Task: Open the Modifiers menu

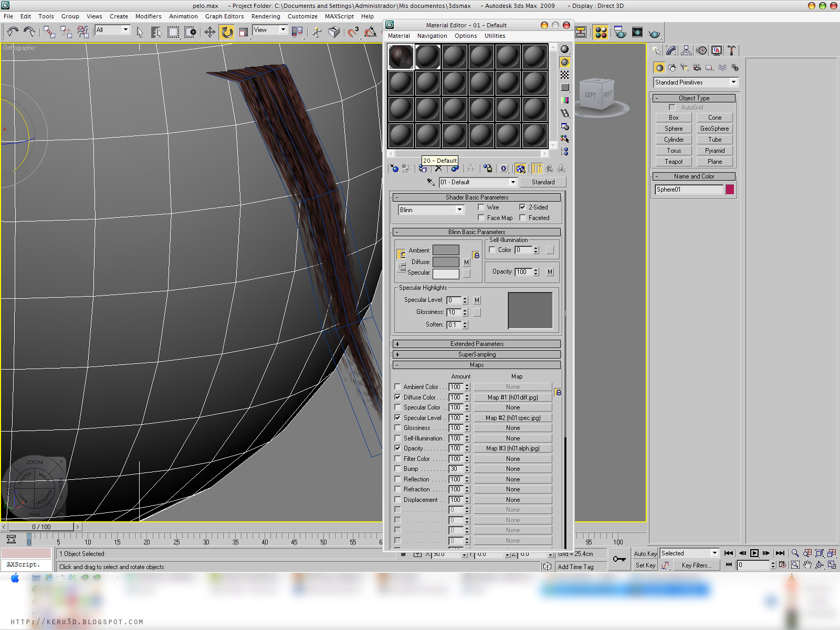Action: pyautogui.click(x=148, y=16)
